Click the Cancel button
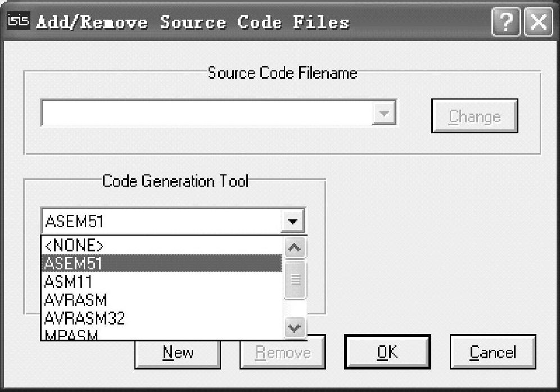Viewport: 560px width, 392px height. [x=493, y=352]
